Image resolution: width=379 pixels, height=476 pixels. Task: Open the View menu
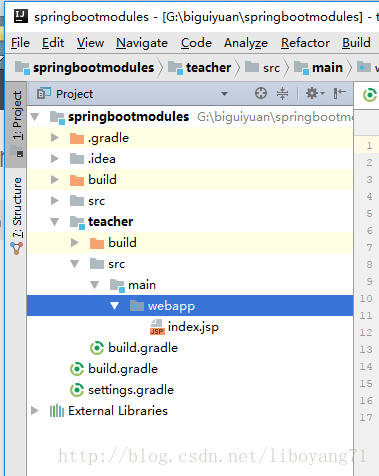[90, 43]
